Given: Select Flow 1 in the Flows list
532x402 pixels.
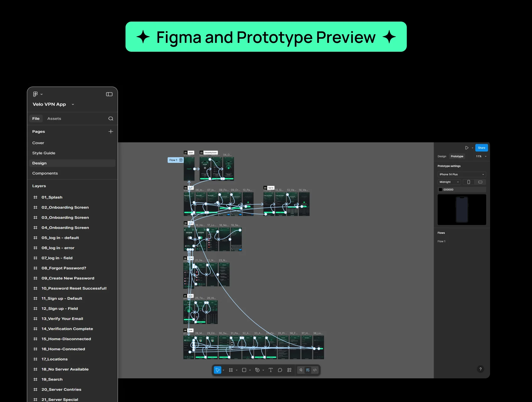Looking at the screenshot, I should [441, 241].
